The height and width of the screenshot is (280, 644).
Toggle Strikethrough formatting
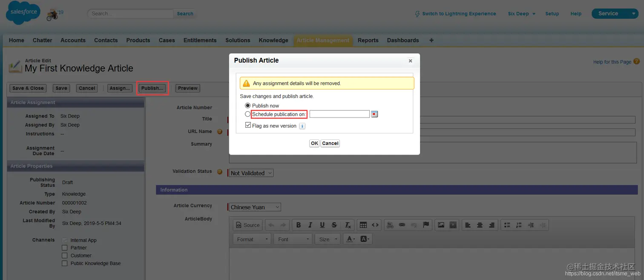pos(334,225)
